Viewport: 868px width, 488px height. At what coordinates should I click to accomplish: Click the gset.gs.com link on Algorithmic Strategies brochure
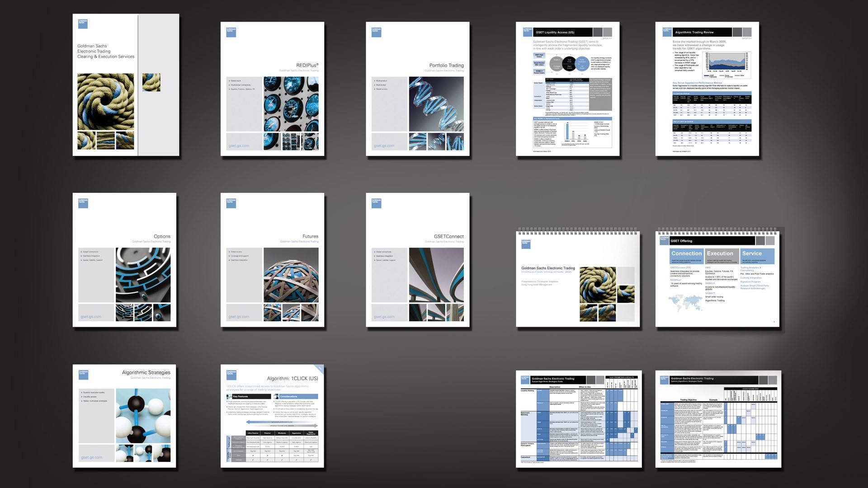(x=91, y=457)
